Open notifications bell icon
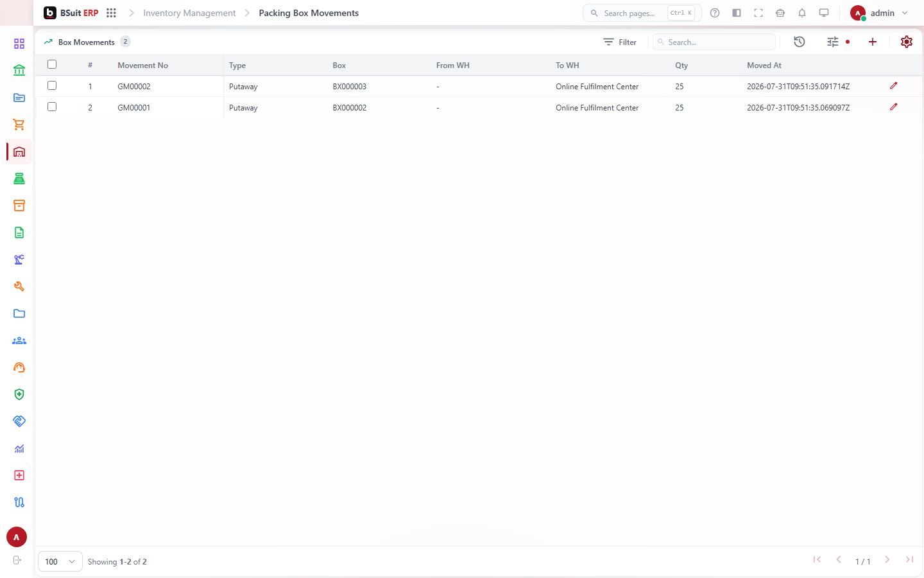The height and width of the screenshot is (578, 924). click(x=802, y=13)
